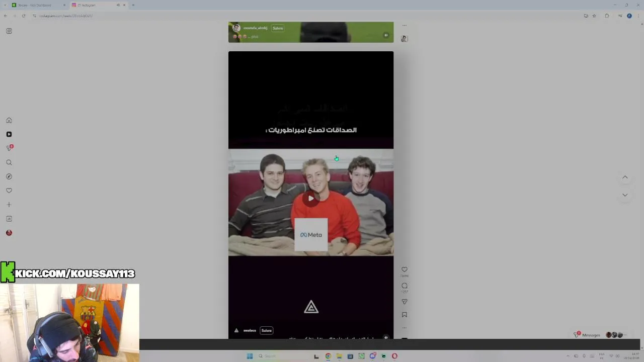This screenshot has width=644, height=362.
Task: Bookmark this page with the star
Action: [594, 16]
